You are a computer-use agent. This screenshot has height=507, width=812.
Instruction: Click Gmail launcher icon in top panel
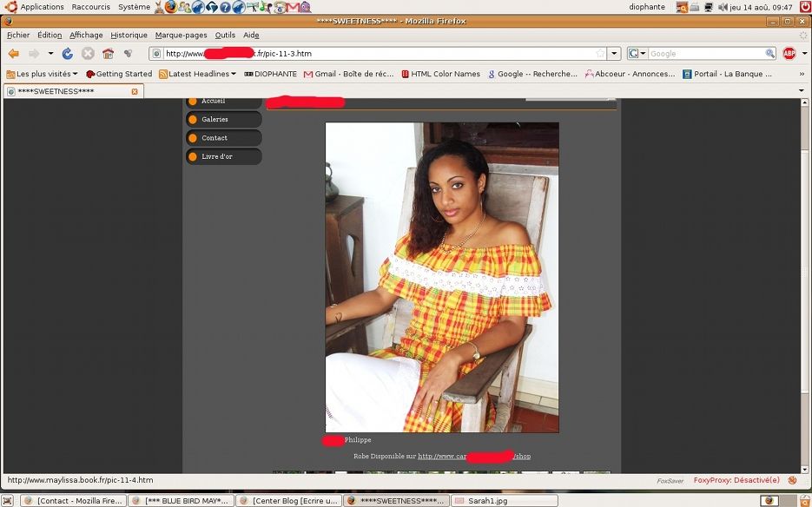click(293, 7)
